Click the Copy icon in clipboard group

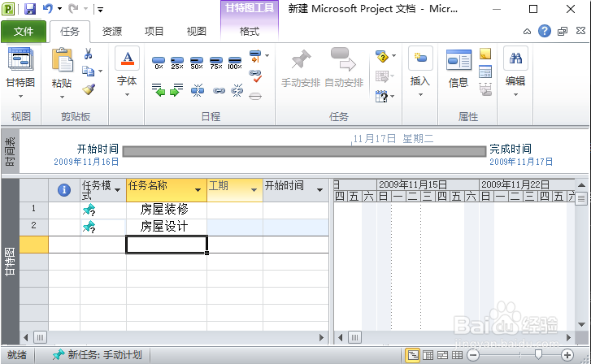tap(88, 71)
